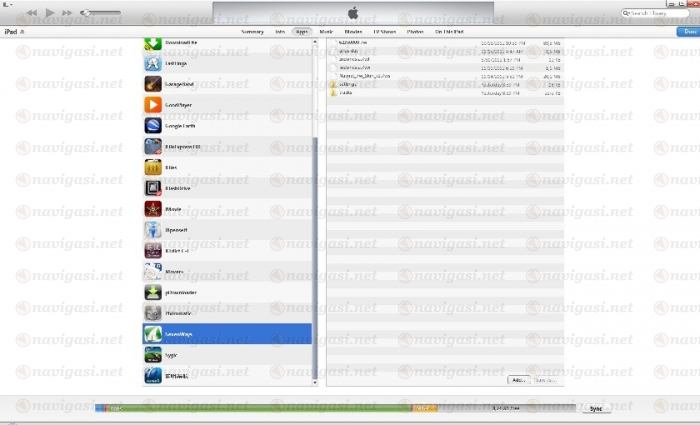Select the iMovie app icon
Image resolution: width=700 pixels, height=425 pixels.
click(153, 209)
